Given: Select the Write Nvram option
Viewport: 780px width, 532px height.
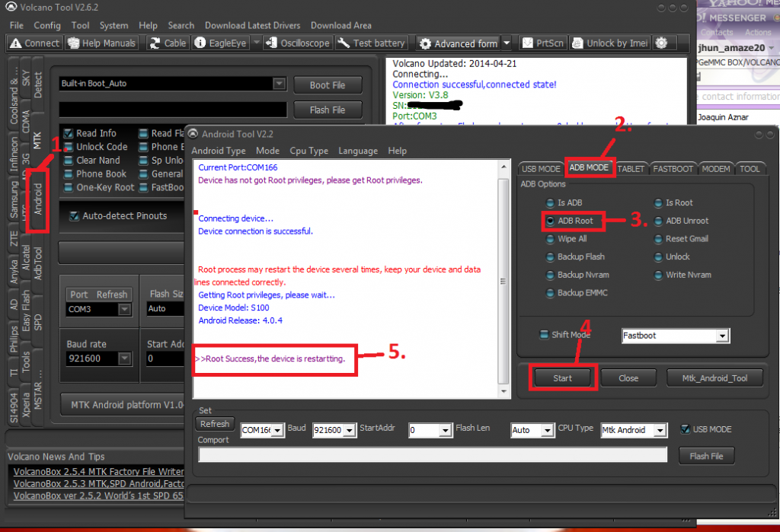Looking at the screenshot, I should [x=658, y=275].
